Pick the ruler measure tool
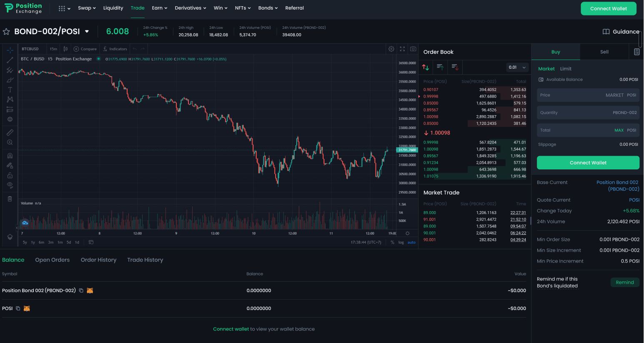 [x=10, y=132]
